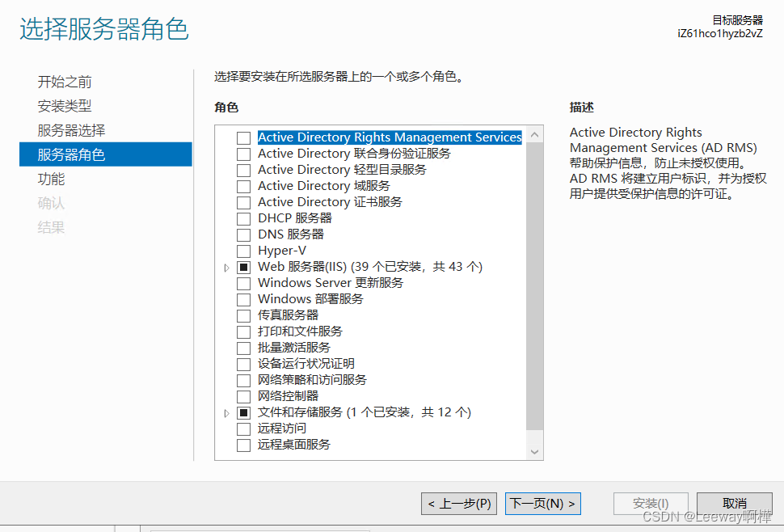This screenshot has height=532, width=784.
Task: Open the 安装类型 wizard step
Action: pyautogui.click(x=65, y=106)
